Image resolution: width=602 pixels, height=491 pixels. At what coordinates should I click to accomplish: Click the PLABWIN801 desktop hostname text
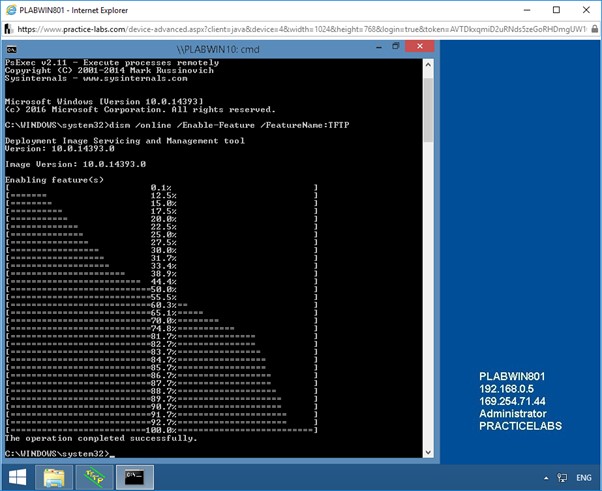pyautogui.click(x=512, y=377)
